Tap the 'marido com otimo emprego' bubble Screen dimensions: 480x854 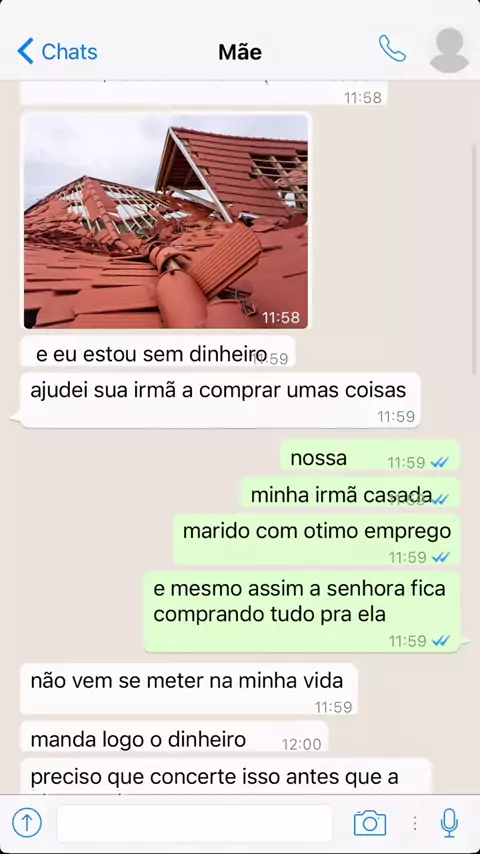tap(317, 539)
